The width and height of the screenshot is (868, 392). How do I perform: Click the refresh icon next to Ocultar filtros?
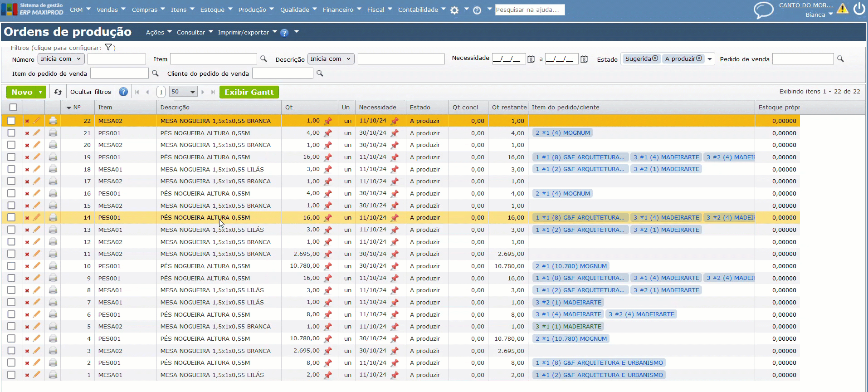click(x=58, y=92)
